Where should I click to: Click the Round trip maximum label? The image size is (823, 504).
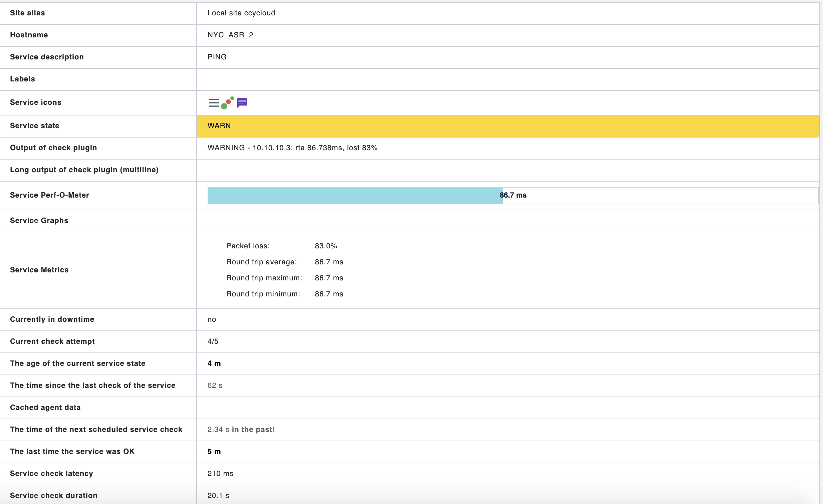(x=264, y=278)
